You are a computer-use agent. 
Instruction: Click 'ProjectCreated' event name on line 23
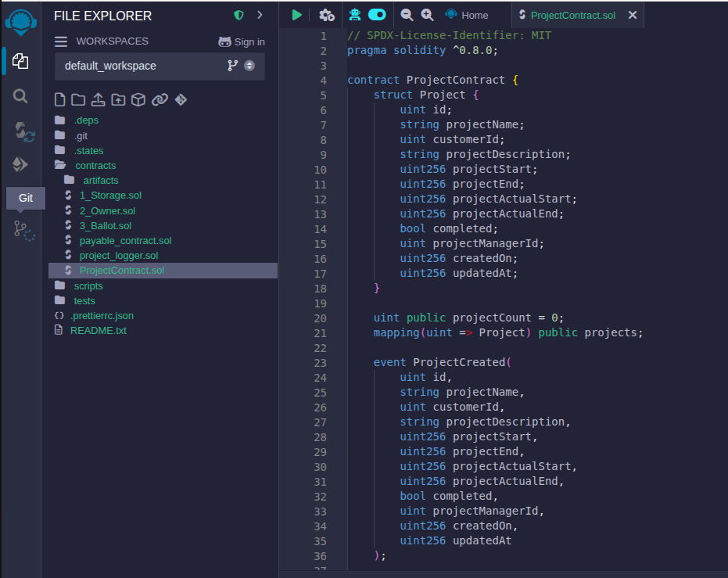[x=459, y=363]
